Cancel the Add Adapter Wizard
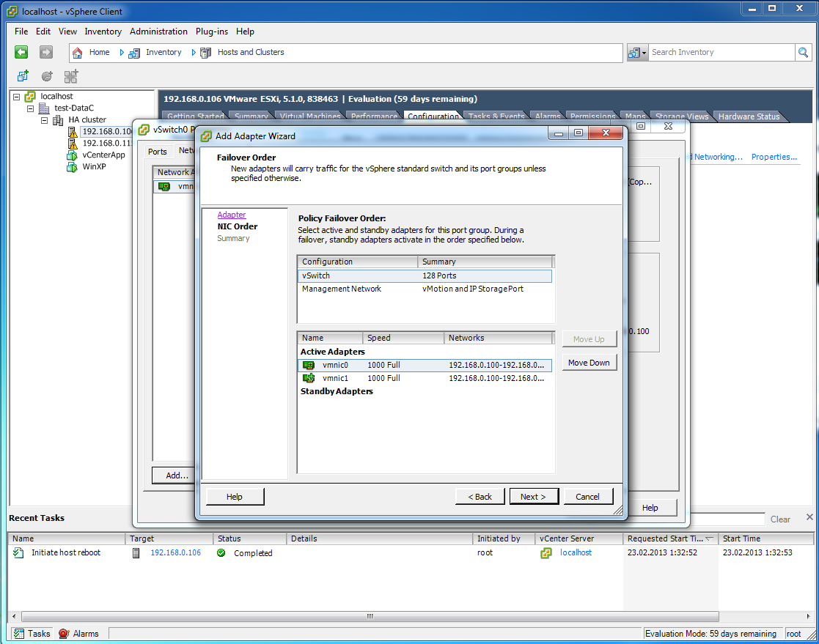 click(587, 497)
